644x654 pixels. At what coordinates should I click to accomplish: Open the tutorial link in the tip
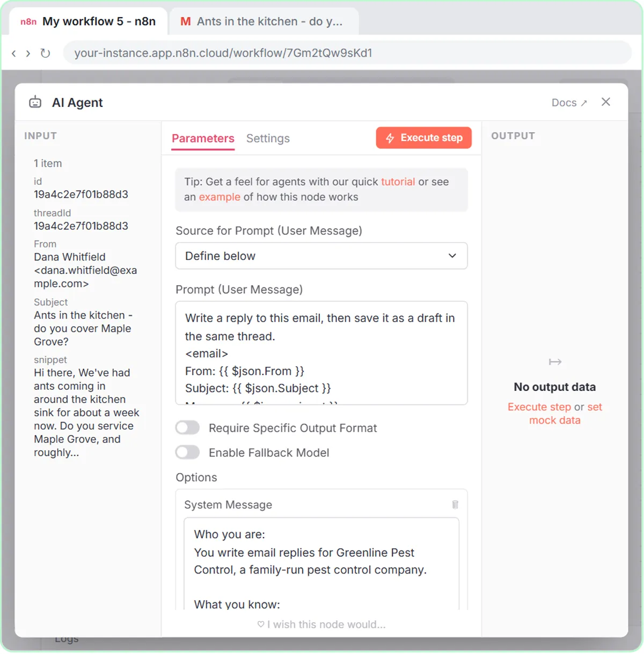pyautogui.click(x=398, y=181)
